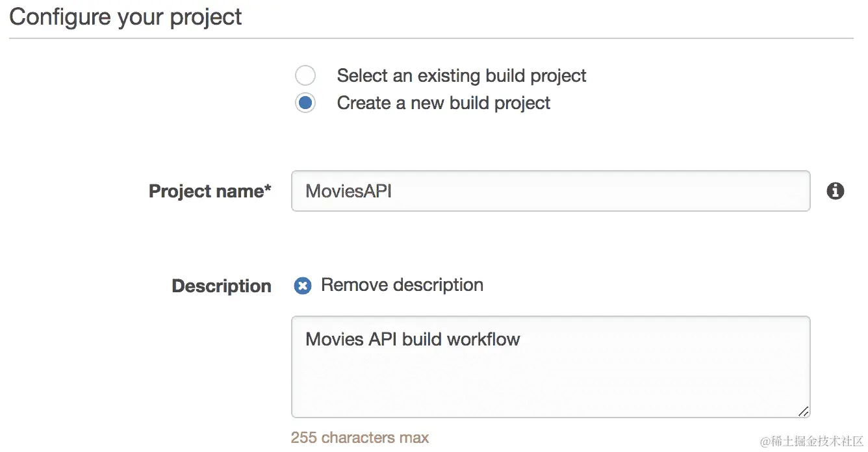Click the blue X remove description icon
The image size is (868, 452).
(303, 286)
